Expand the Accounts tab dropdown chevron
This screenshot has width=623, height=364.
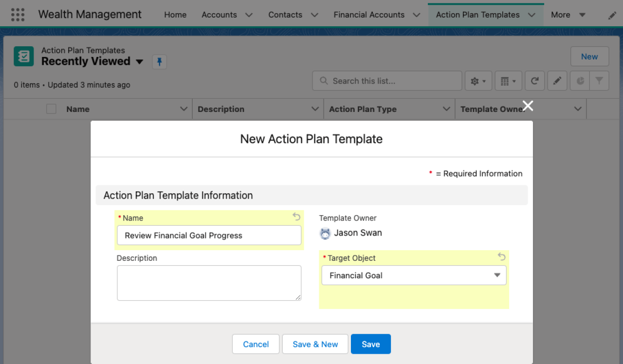(x=249, y=15)
